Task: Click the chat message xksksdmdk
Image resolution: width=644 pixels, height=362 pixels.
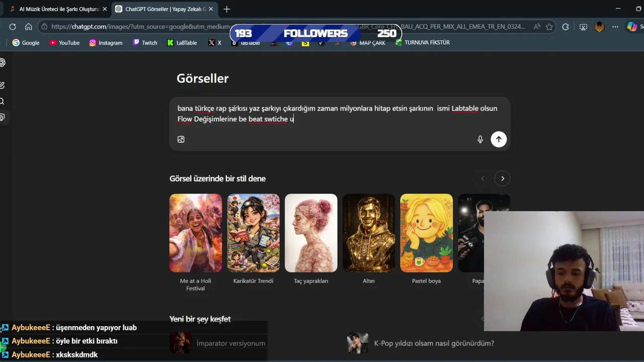Action: pyautogui.click(x=76, y=354)
